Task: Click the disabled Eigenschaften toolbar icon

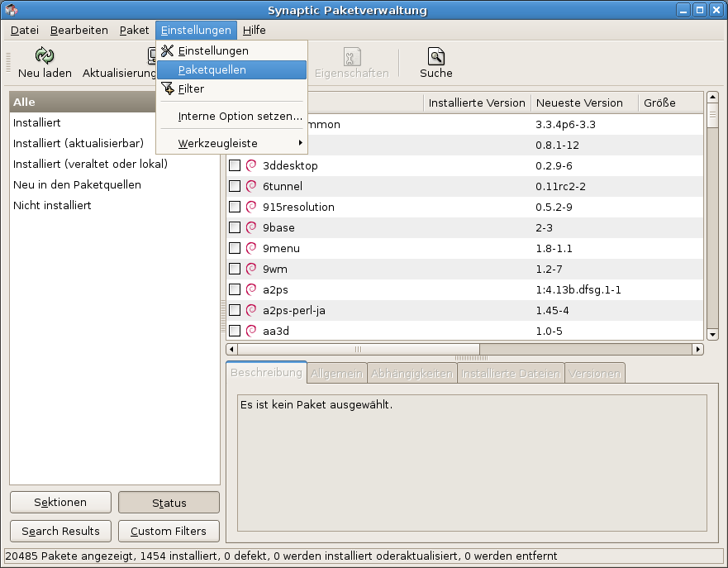Action: [x=352, y=57]
